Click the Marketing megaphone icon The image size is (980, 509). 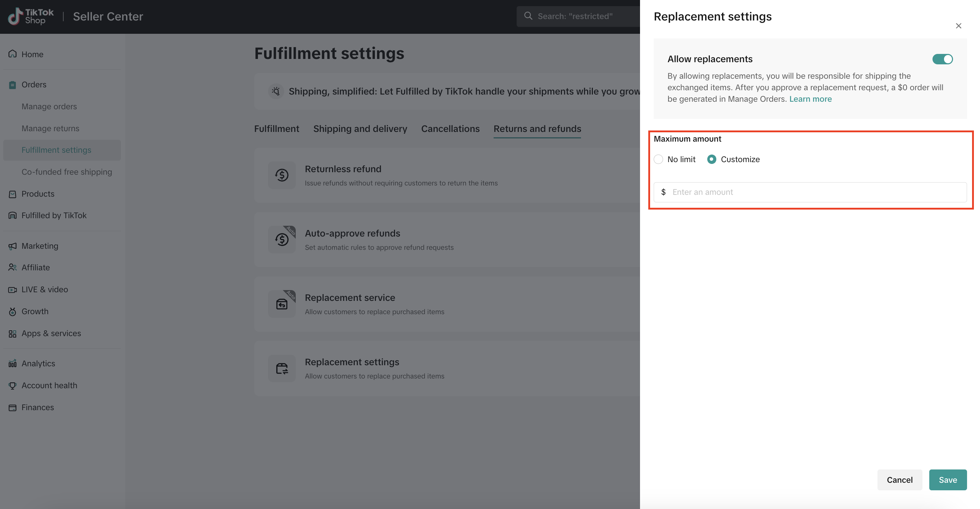[x=13, y=246]
